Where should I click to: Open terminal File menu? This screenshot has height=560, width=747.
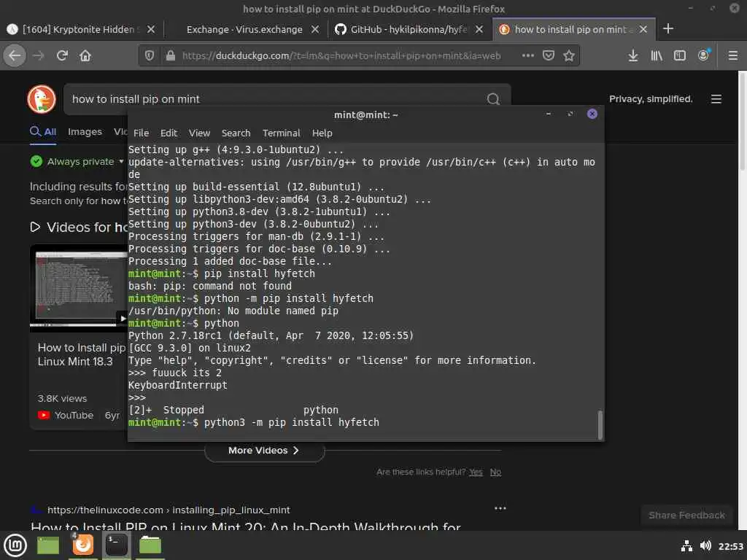point(141,133)
